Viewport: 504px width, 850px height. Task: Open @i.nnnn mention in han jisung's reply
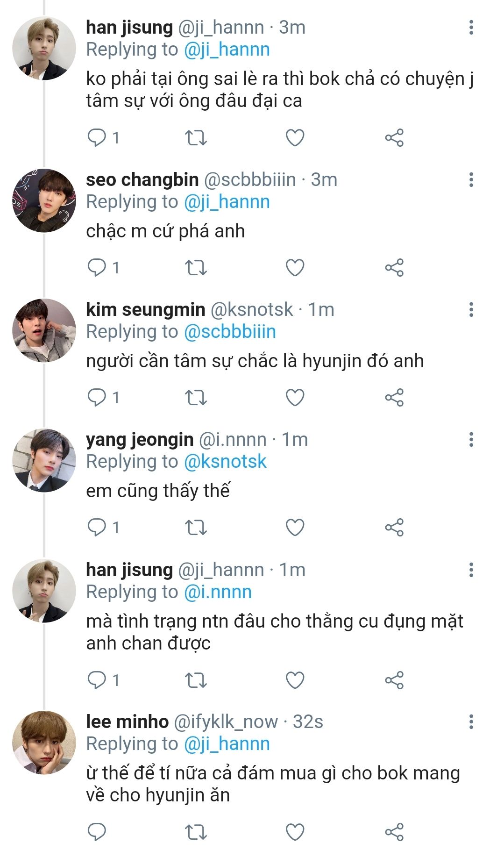point(218,592)
